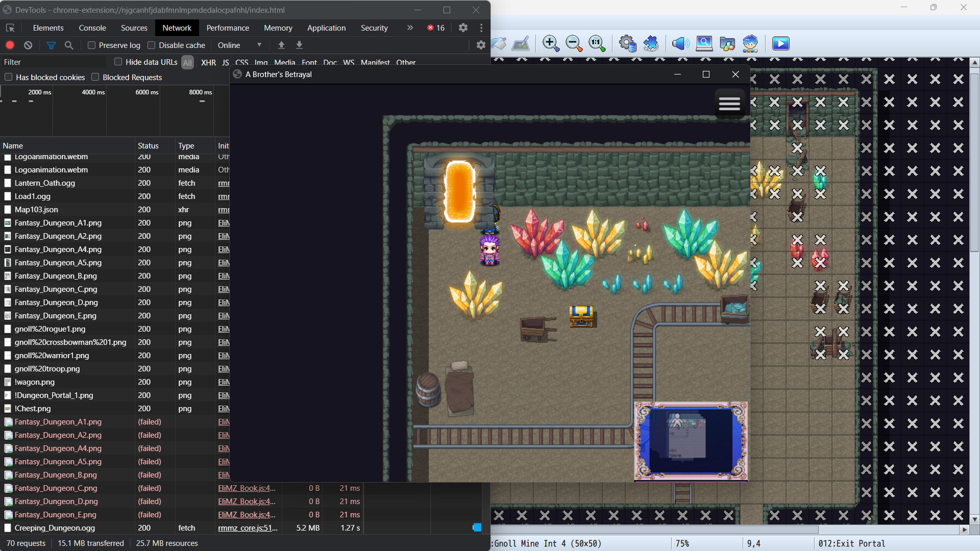Toggle the network filter funnel icon

tap(51, 45)
